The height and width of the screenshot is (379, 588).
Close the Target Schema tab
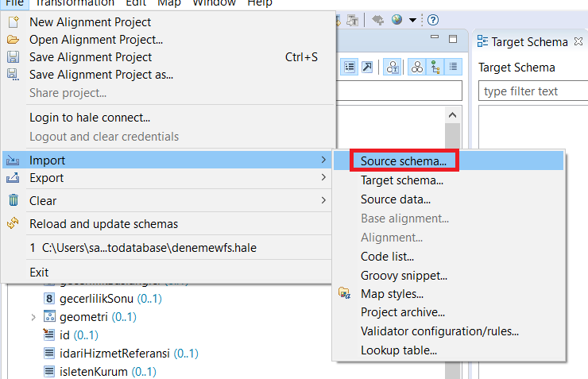578,41
